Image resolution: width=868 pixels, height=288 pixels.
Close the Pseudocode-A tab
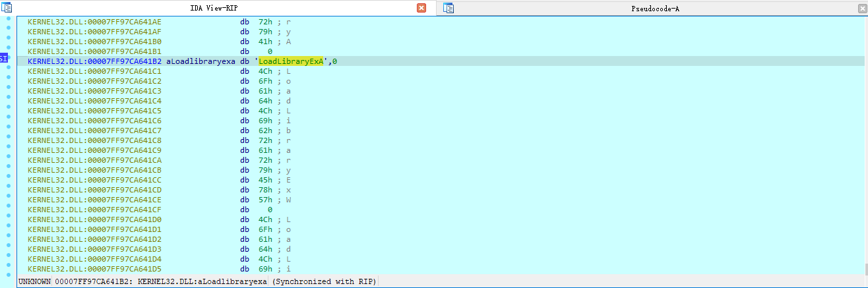863,8
